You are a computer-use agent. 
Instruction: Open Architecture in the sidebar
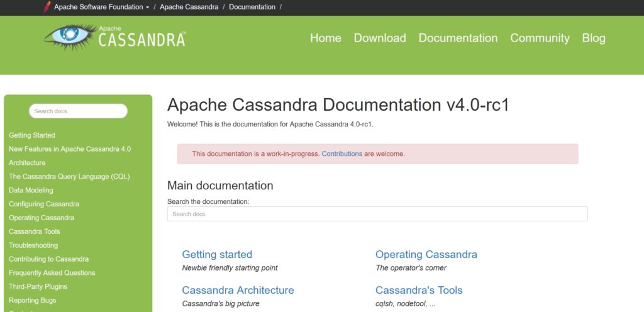tap(27, 162)
